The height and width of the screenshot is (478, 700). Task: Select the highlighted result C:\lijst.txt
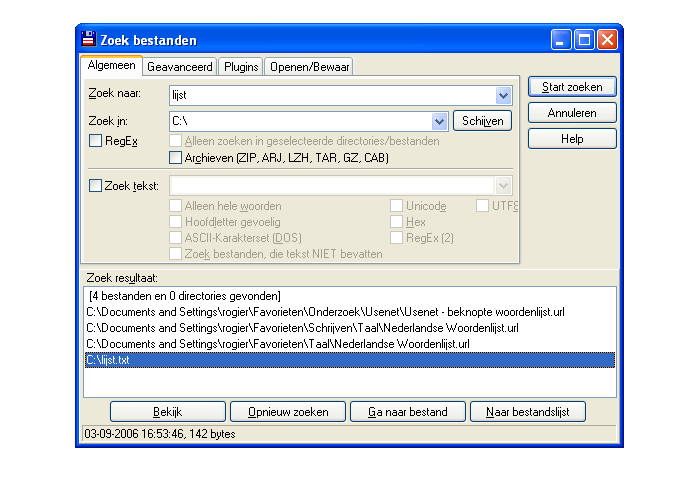point(350,360)
